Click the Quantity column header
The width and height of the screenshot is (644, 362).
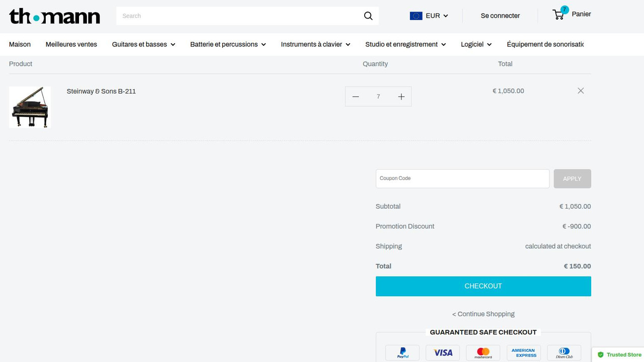[375, 64]
